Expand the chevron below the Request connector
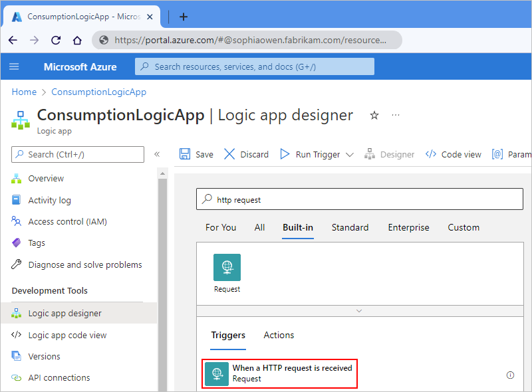This screenshot has width=532, height=392. coord(359,310)
